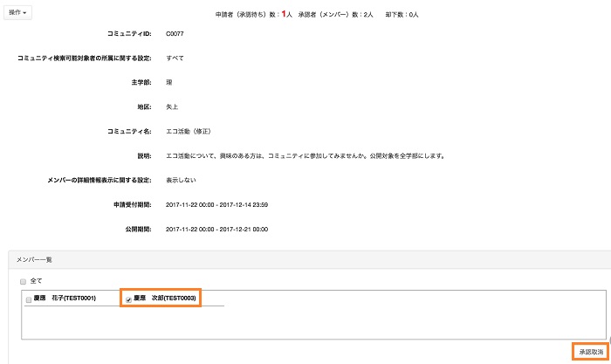Click the 却下数 counter text
The image size is (611, 364).
(401, 15)
